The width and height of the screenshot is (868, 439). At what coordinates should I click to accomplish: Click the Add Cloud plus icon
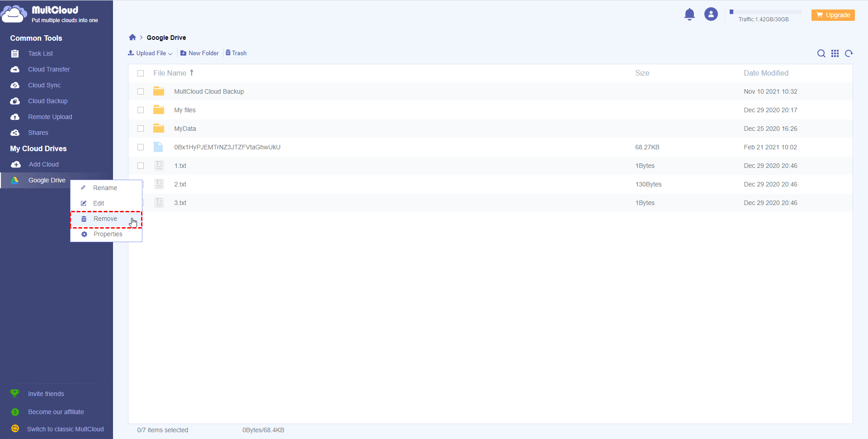[x=16, y=164]
